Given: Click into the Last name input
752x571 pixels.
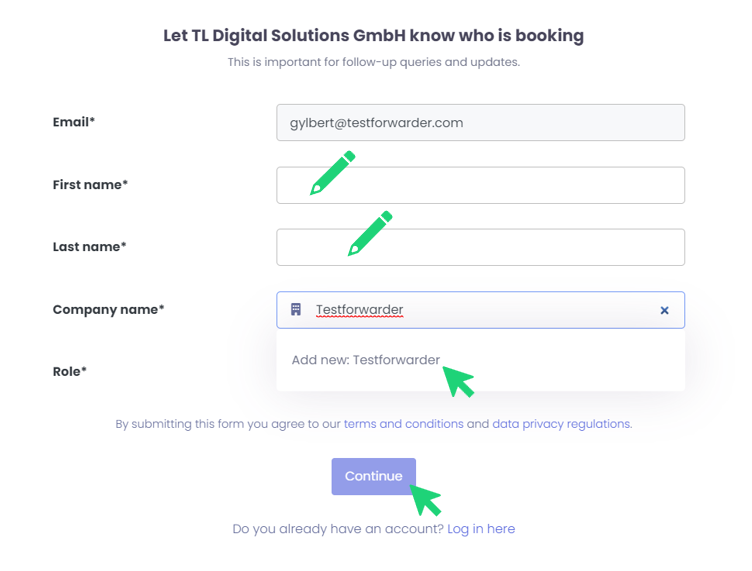Looking at the screenshot, I should coord(520,248).
